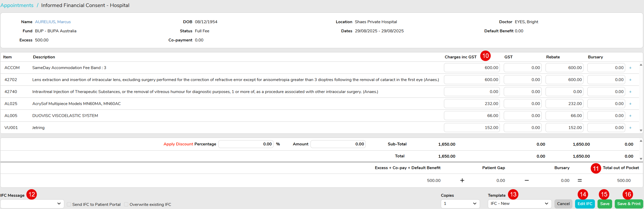The image size is (644, 209).
Task: Open patient AURELIUS, Marcus link
Action: pyautogui.click(x=53, y=22)
